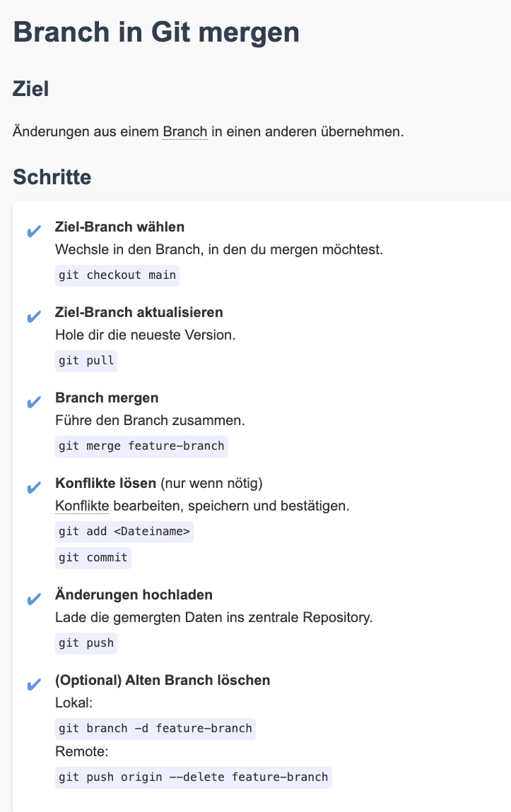Click the git branch -d feature-branch command
Screen dimensions: 511x812
155,728
